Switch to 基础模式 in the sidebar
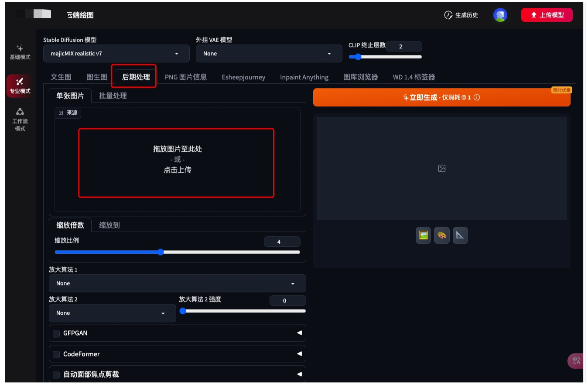The image size is (588, 388). point(20,52)
